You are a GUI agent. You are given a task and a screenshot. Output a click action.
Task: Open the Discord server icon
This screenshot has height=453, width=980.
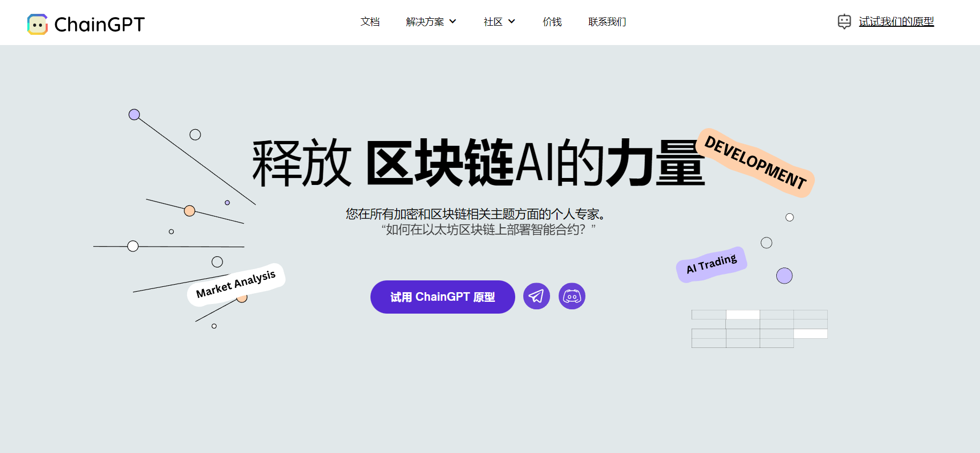(571, 296)
